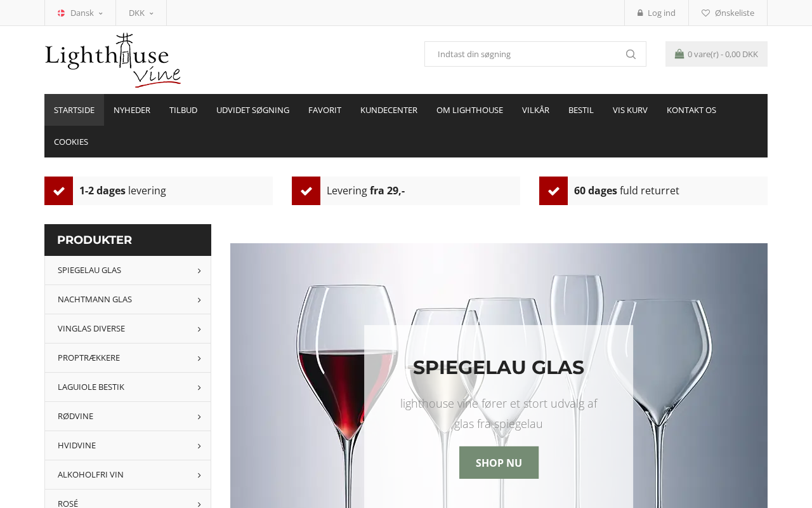
Task: Click the heart icon for Ønskeliste
Action: (x=705, y=13)
